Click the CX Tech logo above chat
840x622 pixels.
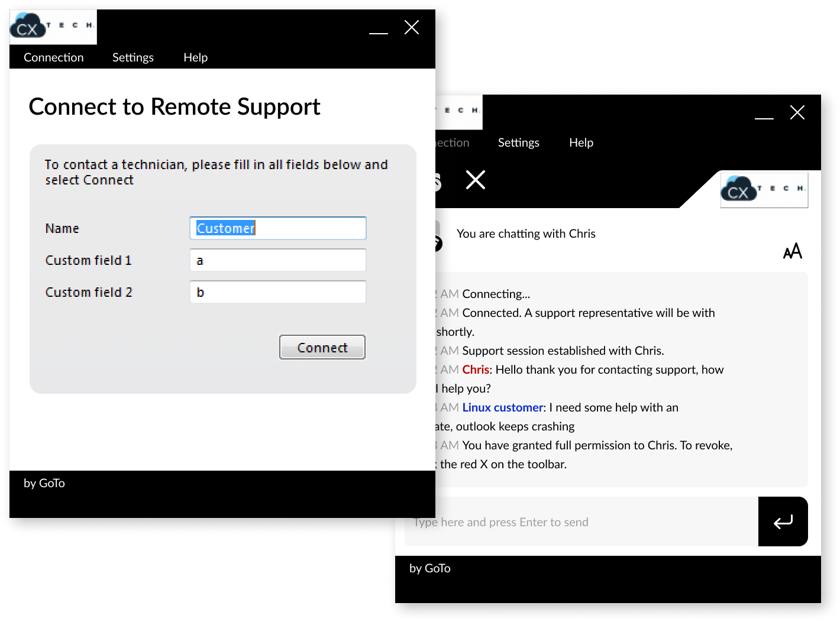764,190
